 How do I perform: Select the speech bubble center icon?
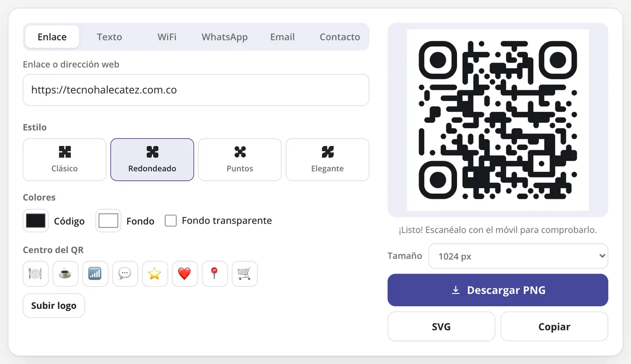(125, 274)
